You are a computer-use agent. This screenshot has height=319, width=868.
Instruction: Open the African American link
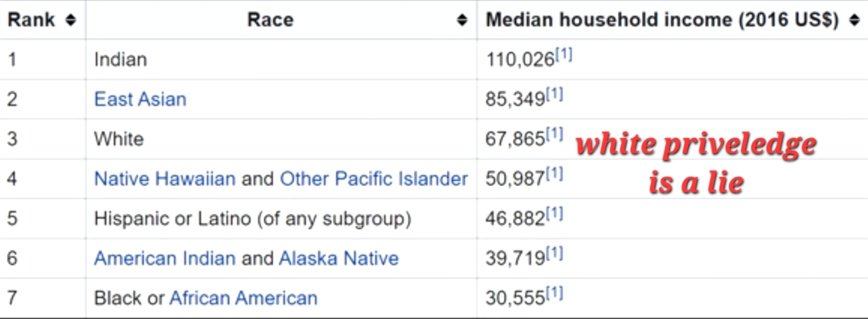pos(243,298)
